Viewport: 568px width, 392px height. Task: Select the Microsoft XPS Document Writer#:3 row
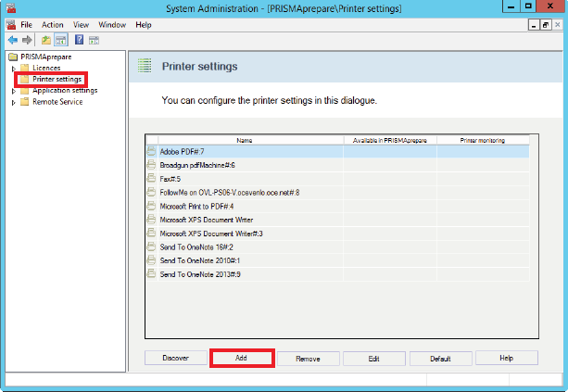click(x=337, y=234)
